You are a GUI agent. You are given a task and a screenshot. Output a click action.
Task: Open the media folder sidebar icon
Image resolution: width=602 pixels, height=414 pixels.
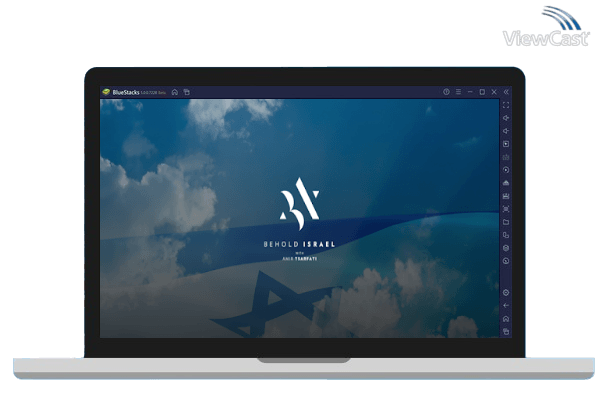click(x=506, y=222)
